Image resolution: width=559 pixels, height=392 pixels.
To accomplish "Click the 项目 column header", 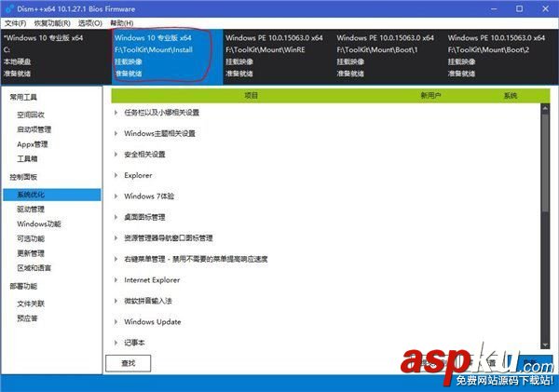I will (251, 96).
